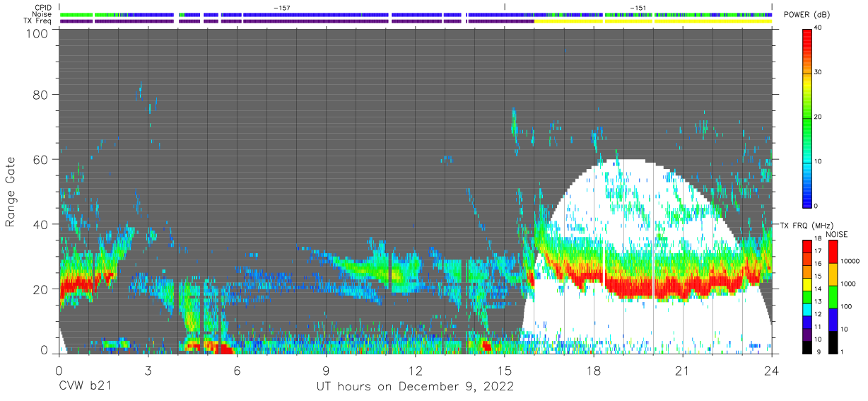Pick the red 17–18 MHz swatch
This screenshot has height=401, width=868.
(807, 245)
